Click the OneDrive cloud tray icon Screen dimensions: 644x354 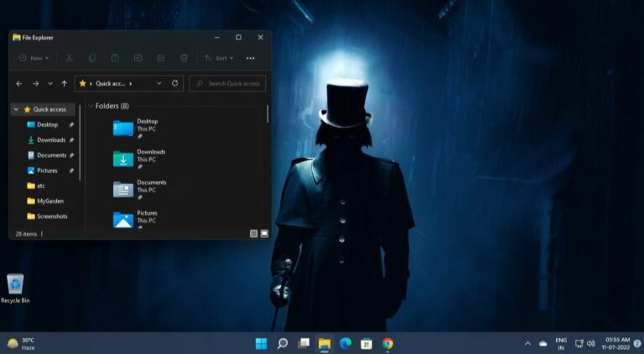543,344
